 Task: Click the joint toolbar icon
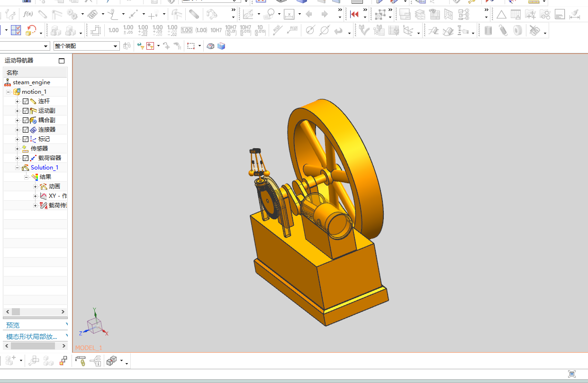point(57,14)
